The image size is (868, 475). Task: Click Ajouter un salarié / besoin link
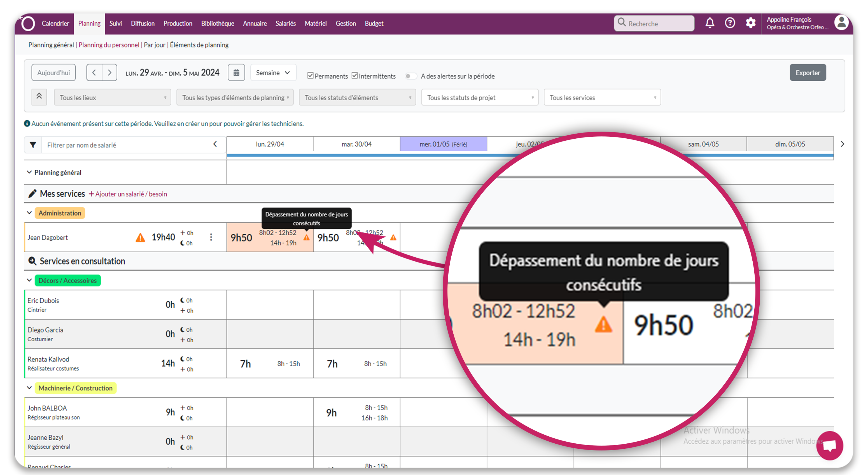point(128,194)
